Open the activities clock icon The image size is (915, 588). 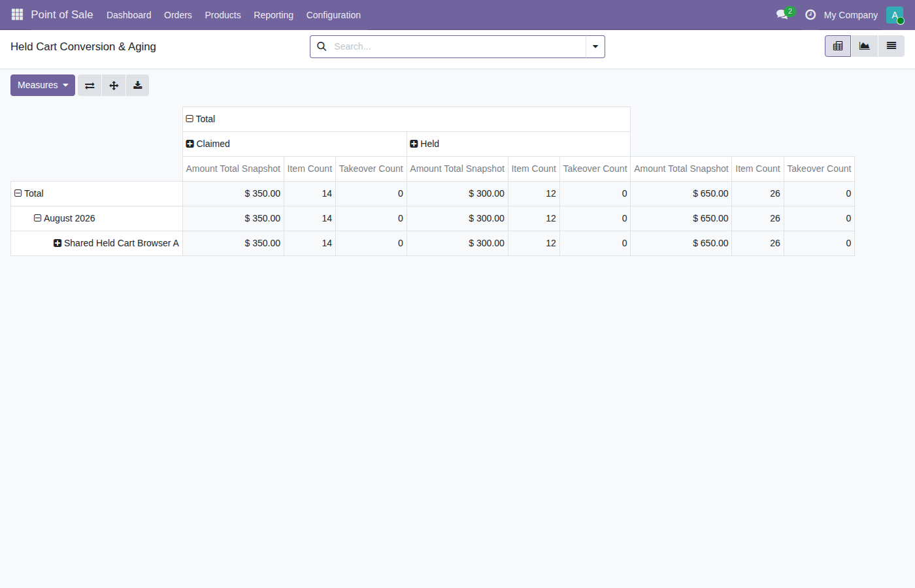pos(810,14)
